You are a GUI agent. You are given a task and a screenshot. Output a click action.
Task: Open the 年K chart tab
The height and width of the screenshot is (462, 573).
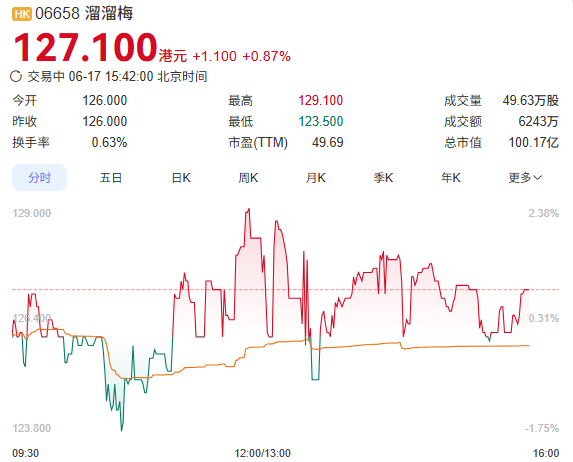[451, 178]
